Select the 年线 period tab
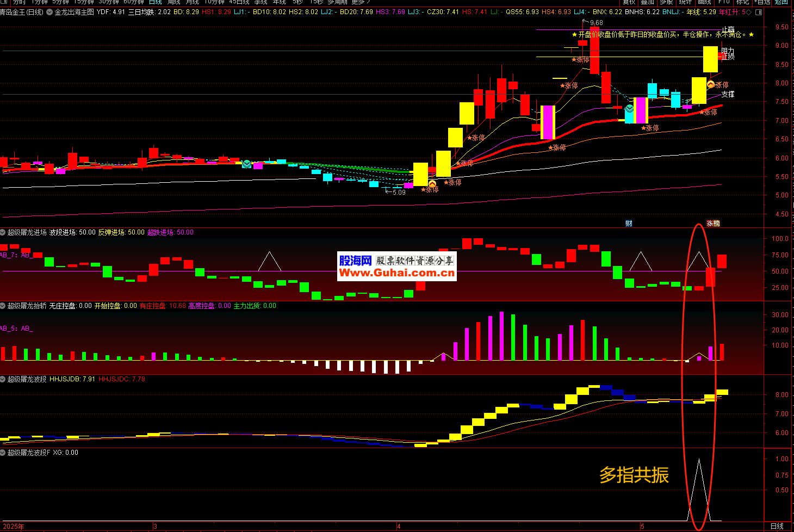The width and height of the screenshot is (794, 532). tap(280, 2)
